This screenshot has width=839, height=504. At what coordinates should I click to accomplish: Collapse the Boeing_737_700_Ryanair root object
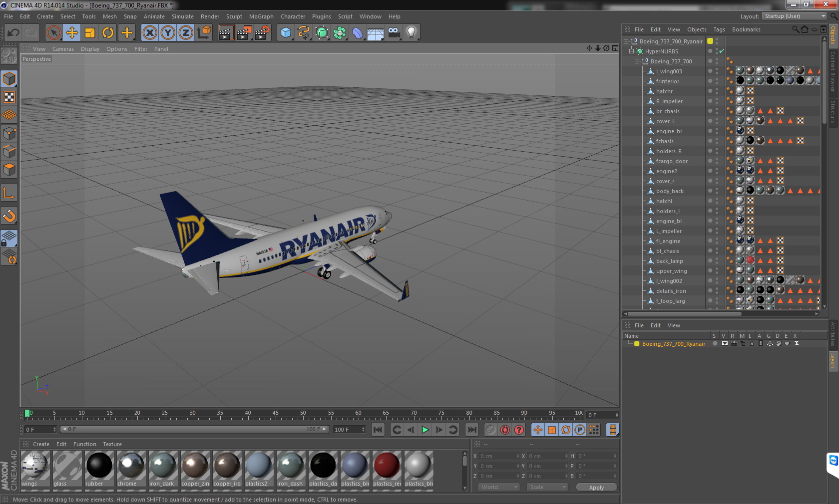pyautogui.click(x=626, y=41)
